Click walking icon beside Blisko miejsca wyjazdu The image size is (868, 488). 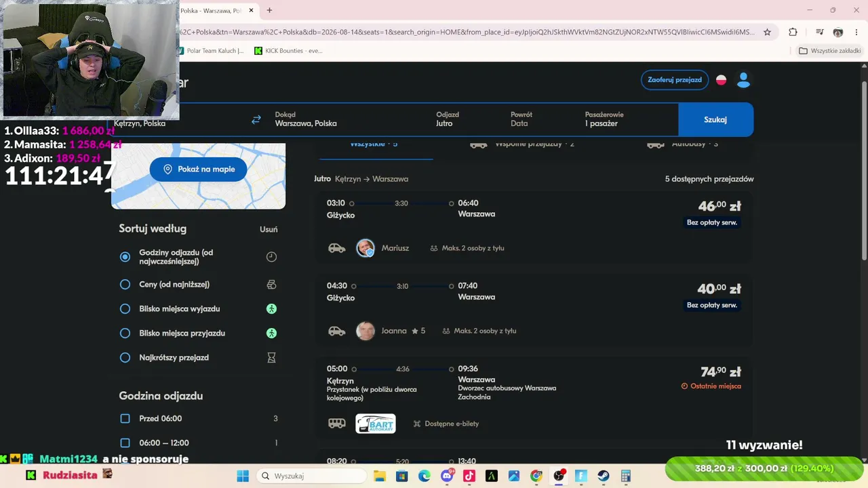[x=271, y=309]
